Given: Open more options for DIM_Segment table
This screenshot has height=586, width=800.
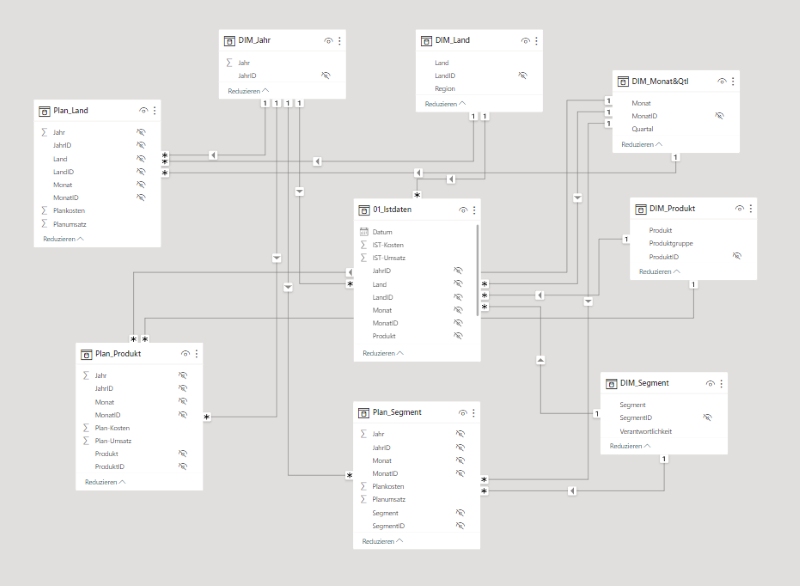Looking at the screenshot, I should 721,383.
